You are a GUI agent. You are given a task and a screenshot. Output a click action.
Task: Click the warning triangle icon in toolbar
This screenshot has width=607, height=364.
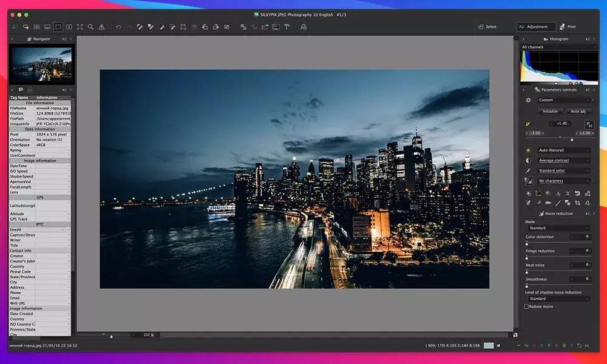(x=101, y=27)
